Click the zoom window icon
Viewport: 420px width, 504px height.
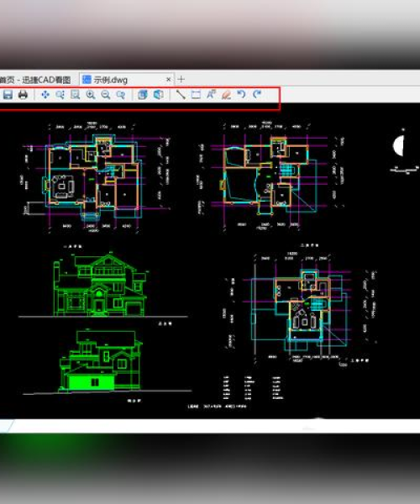[60, 94]
